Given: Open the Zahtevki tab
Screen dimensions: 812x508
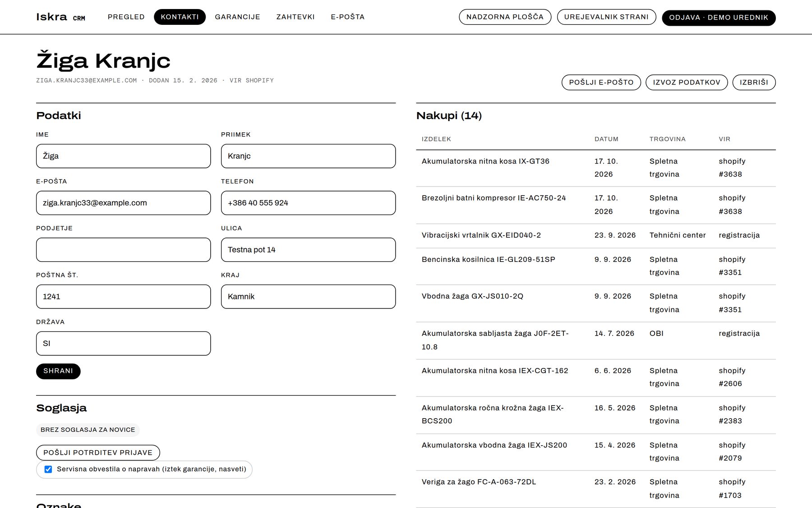Looking at the screenshot, I should click(295, 17).
